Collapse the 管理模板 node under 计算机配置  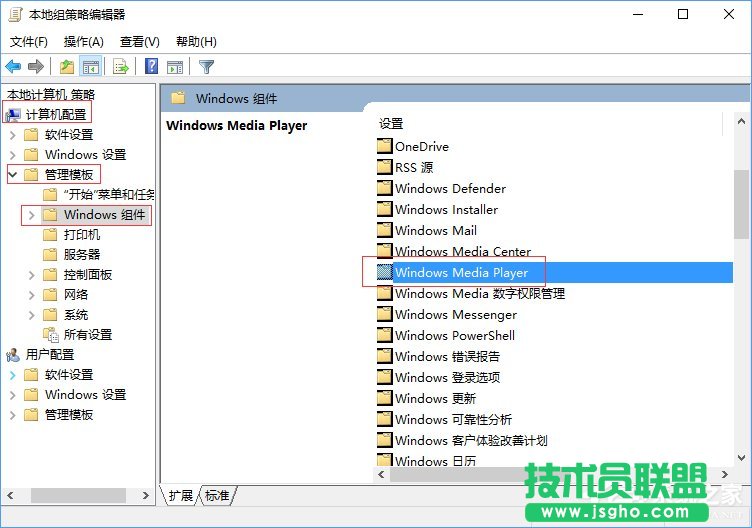point(13,175)
